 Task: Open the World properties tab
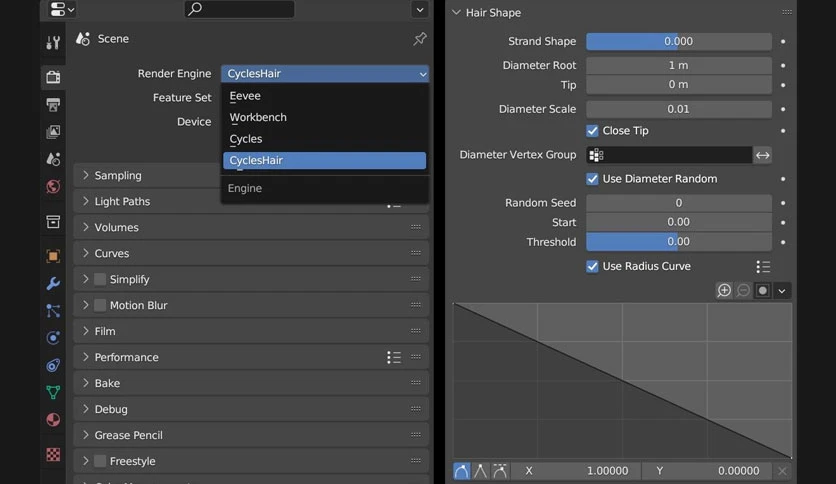(53, 186)
